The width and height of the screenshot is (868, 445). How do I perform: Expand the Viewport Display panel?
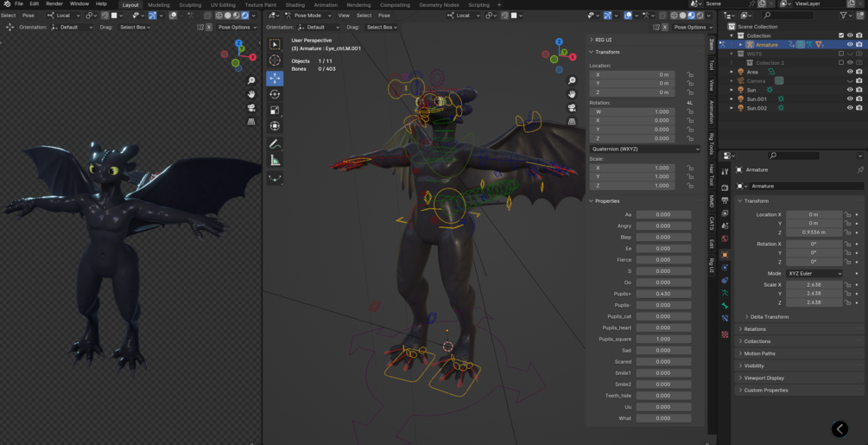[764, 378]
